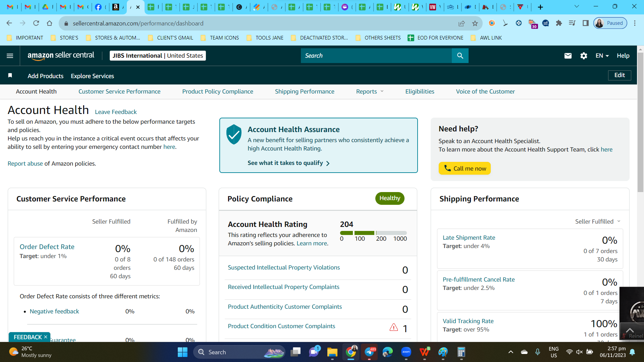
Task: Click Add Products in the navigation bar
Action: (46, 76)
